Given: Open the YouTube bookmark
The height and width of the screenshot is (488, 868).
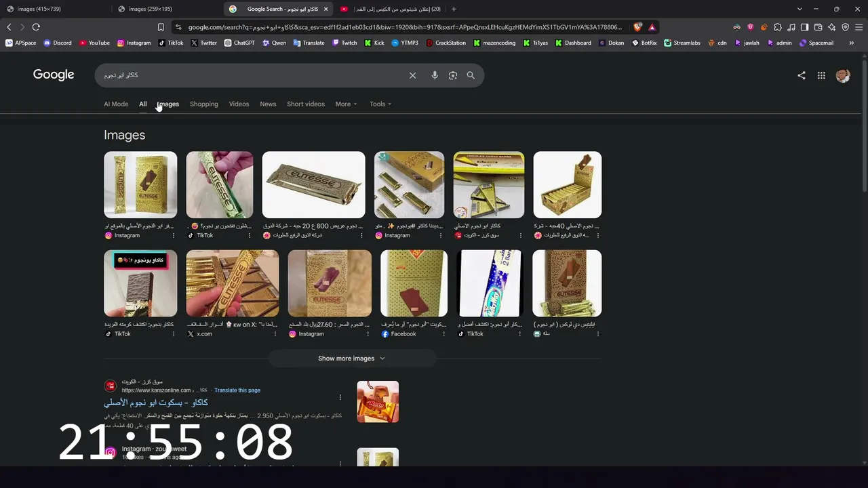Looking at the screenshot, I should (x=94, y=43).
